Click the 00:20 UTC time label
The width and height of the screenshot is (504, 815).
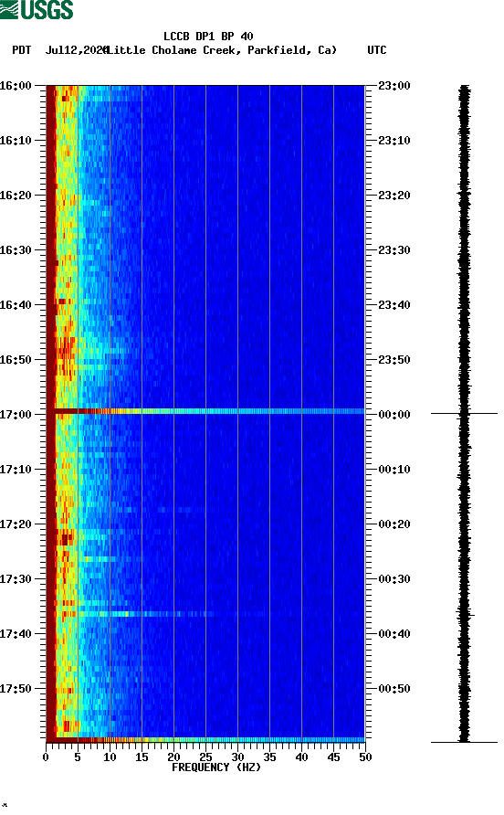click(x=394, y=524)
